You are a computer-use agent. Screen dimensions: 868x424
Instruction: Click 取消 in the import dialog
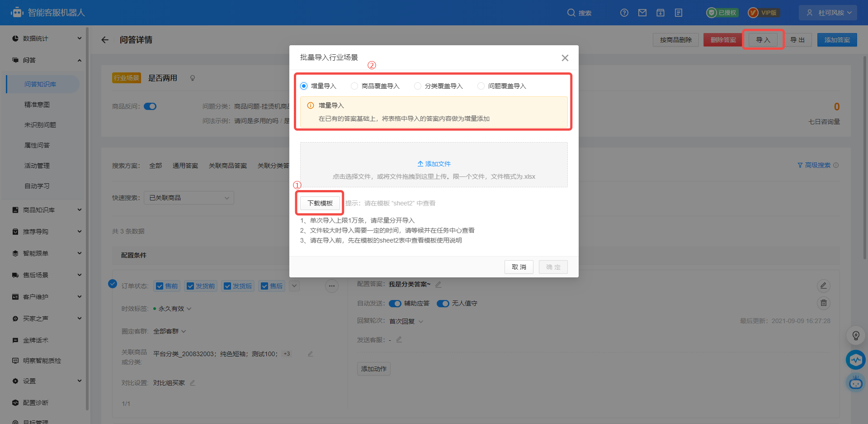click(519, 267)
